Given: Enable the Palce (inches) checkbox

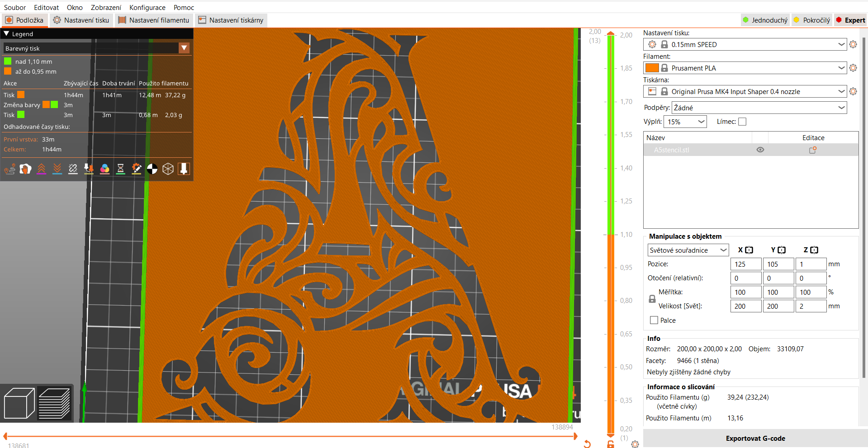Looking at the screenshot, I should tap(654, 320).
